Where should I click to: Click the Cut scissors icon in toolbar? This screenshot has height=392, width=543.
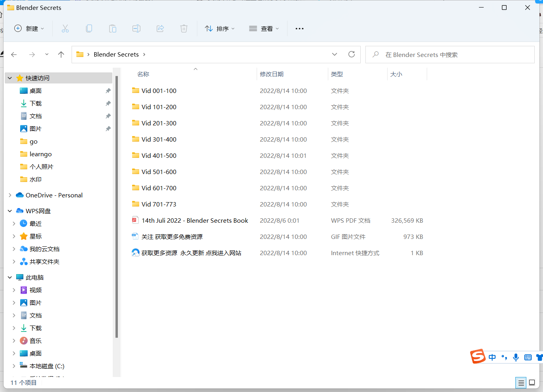(65, 28)
